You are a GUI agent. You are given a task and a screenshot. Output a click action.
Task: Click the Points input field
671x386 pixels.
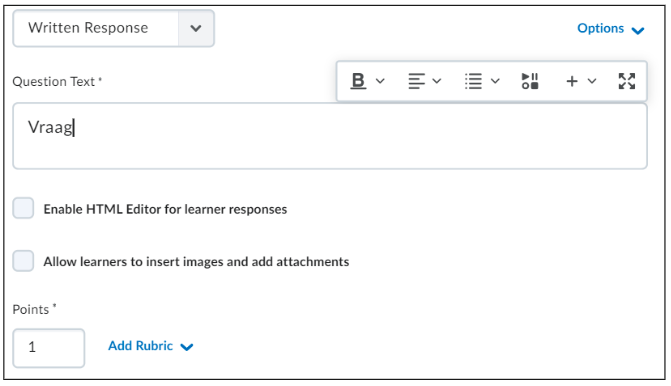49,348
